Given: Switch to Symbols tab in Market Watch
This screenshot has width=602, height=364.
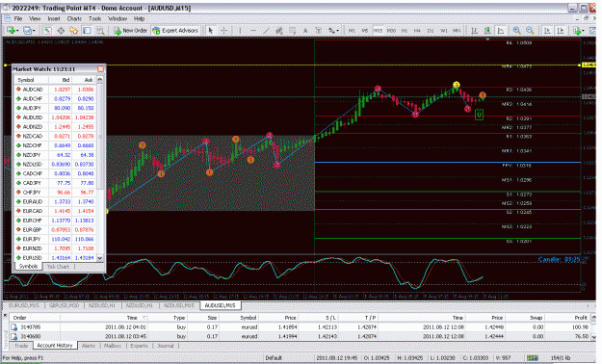Looking at the screenshot, I should pos(28,266).
